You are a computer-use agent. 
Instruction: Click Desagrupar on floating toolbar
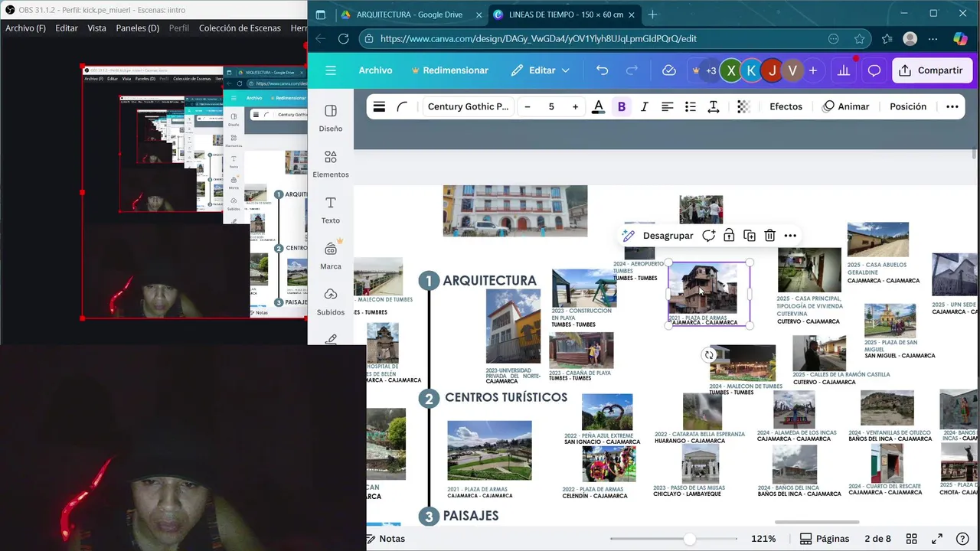coord(668,236)
